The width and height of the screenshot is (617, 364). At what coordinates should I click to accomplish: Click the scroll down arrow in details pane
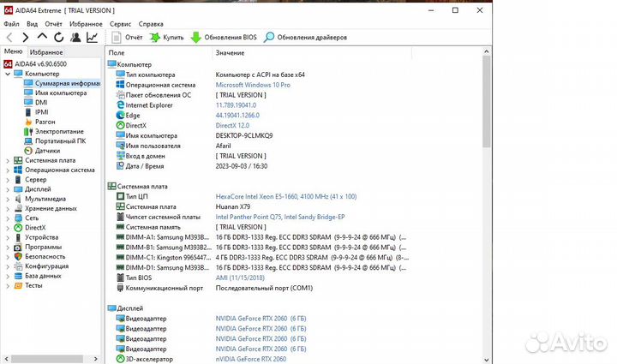click(487, 359)
